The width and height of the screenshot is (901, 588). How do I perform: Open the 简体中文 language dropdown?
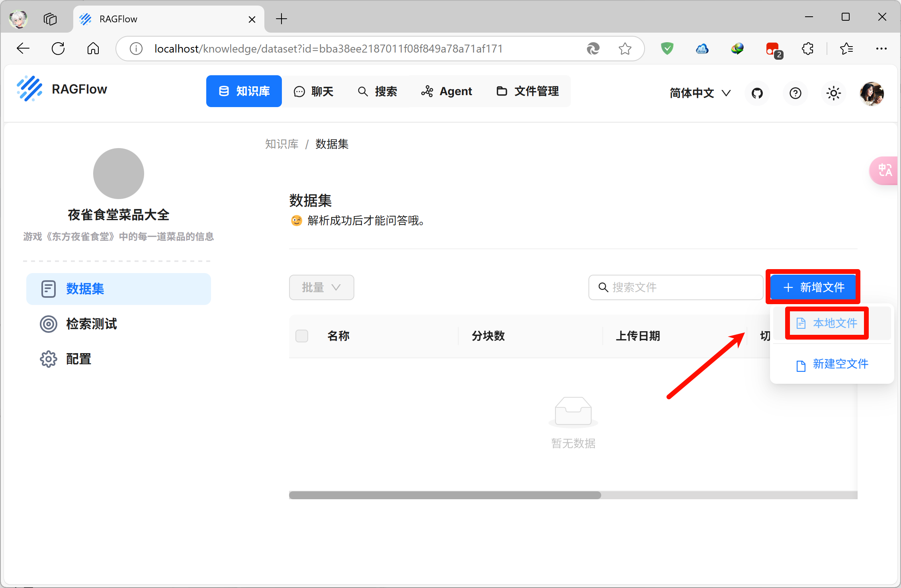[x=700, y=93]
